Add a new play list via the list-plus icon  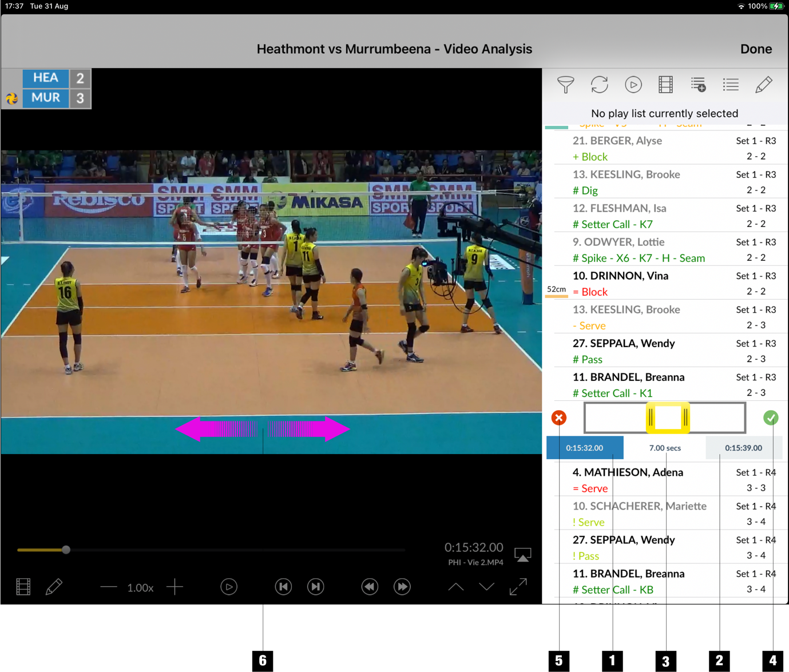[699, 85]
